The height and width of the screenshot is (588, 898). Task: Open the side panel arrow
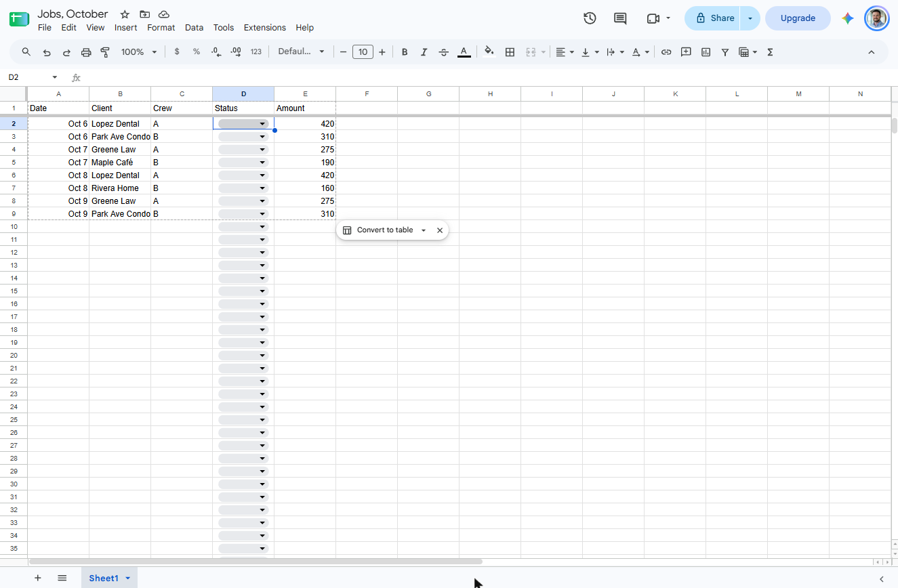[882, 579]
